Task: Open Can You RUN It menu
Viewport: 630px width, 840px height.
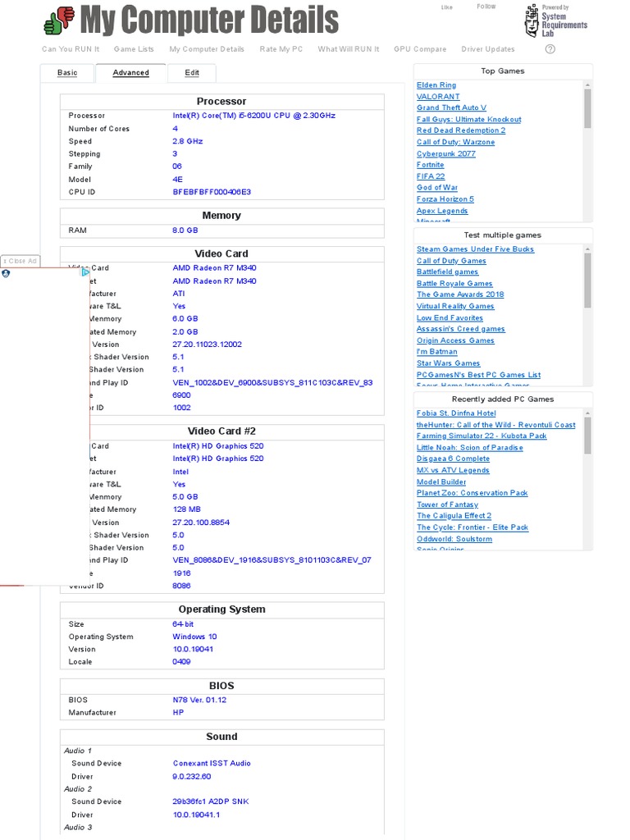Action: (71, 49)
